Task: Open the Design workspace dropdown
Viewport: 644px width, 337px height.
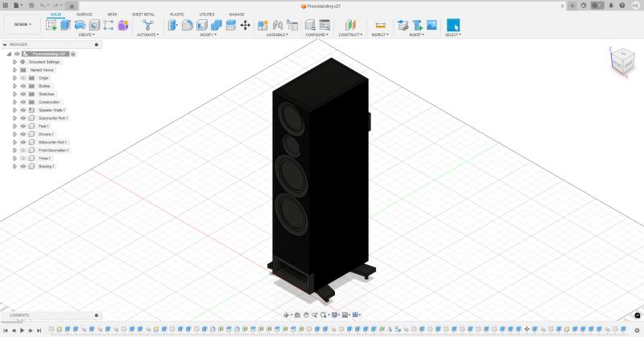Action: click(22, 24)
